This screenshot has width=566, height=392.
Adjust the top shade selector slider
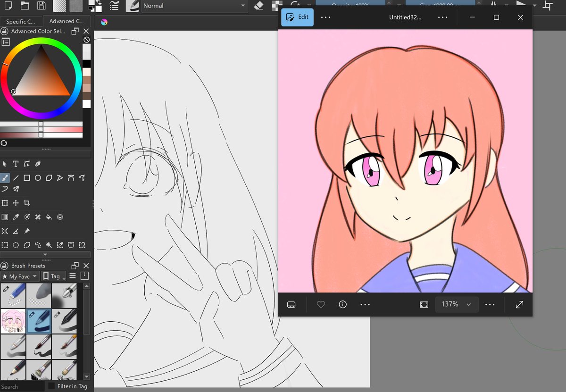point(41,124)
